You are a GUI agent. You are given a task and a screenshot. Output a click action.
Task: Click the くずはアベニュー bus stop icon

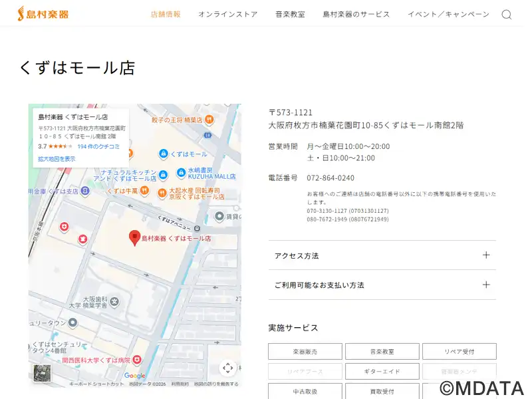197,228
